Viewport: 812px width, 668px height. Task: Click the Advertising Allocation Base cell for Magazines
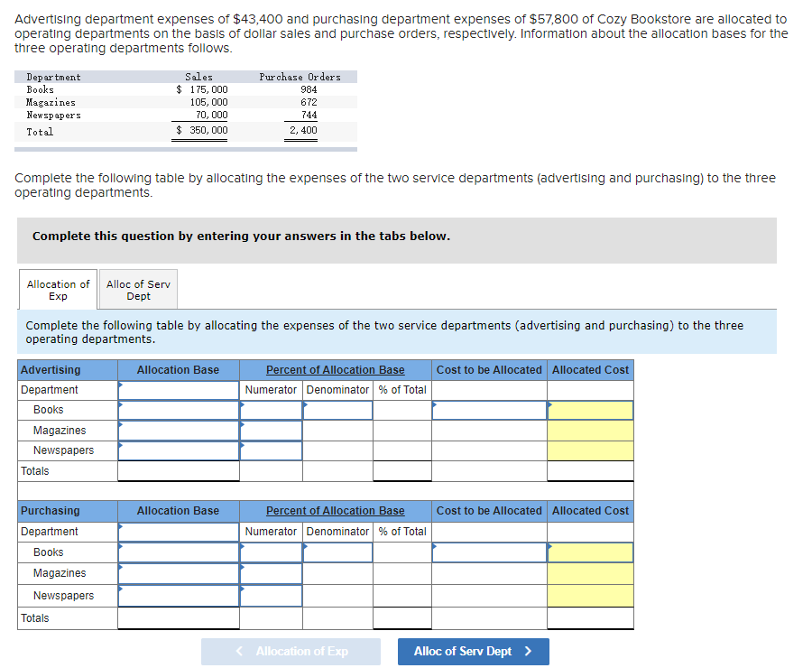coord(178,430)
